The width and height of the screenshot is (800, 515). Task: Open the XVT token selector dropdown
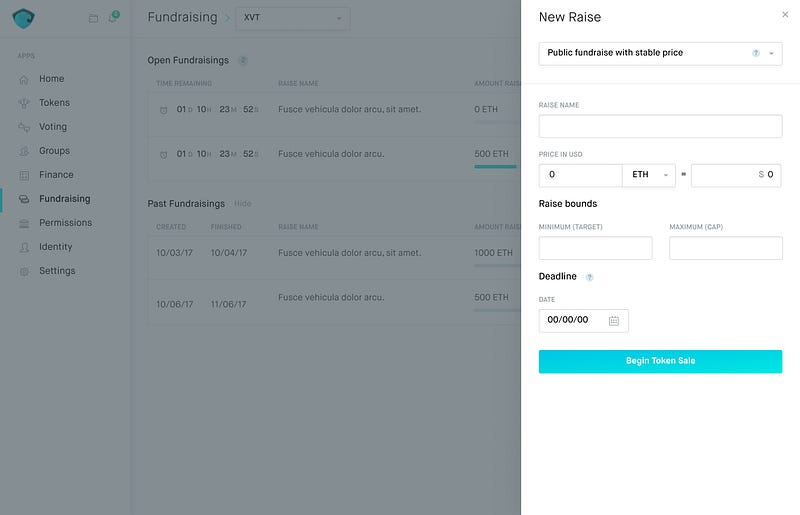tap(292, 18)
